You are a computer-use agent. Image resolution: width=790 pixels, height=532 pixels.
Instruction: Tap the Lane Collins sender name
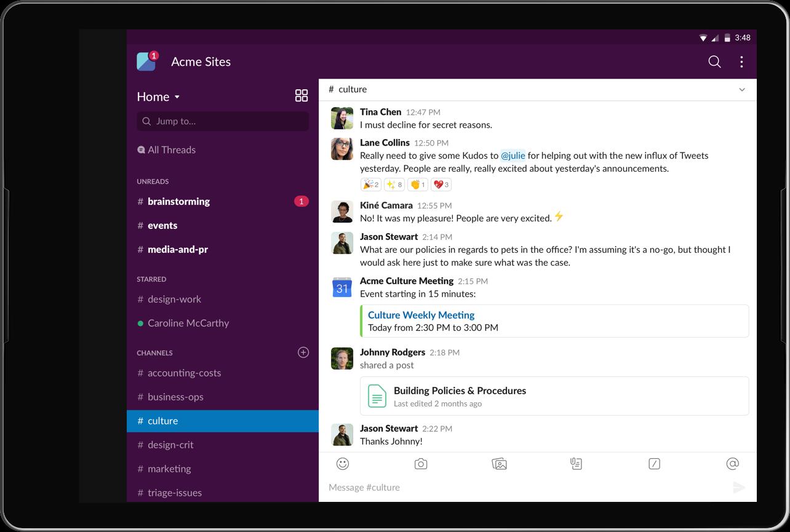click(385, 143)
